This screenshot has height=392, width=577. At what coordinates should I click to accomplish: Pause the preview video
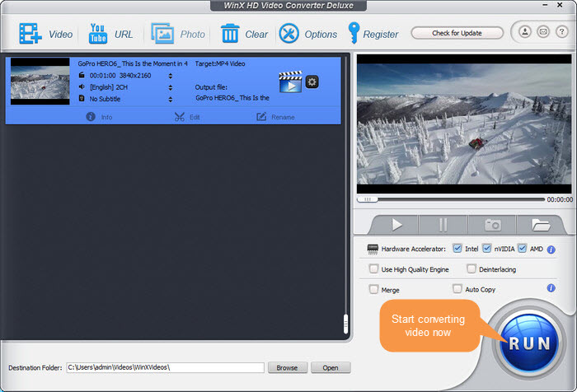pyautogui.click(x=443, y=224)
